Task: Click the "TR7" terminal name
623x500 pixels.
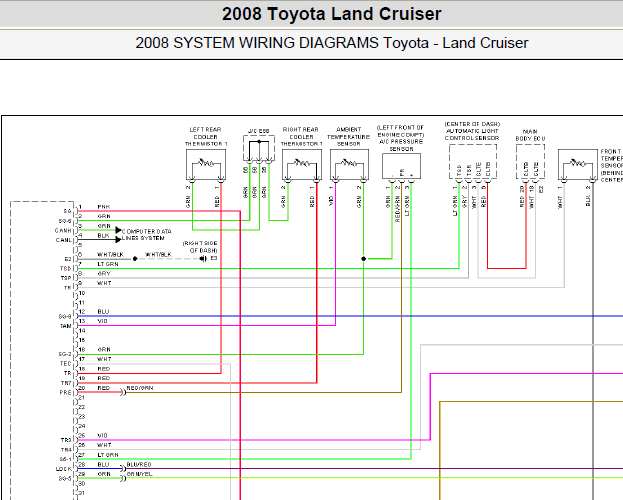Action: [66, 383]
